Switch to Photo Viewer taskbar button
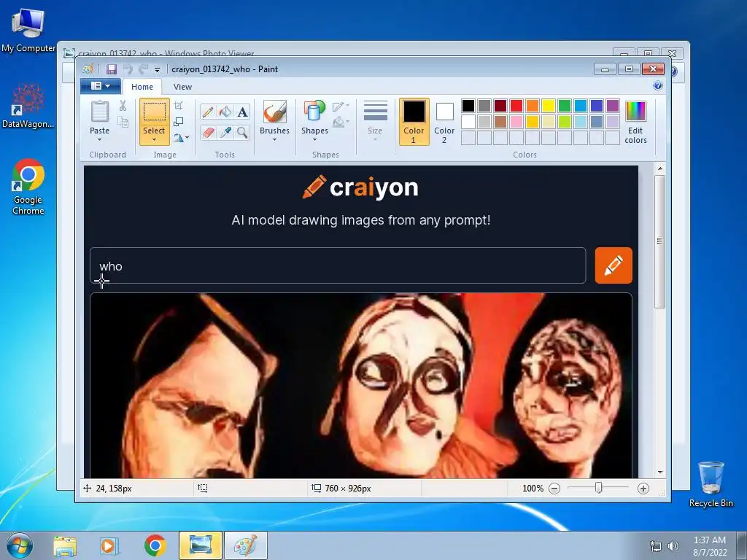 (x=201, y=545)
